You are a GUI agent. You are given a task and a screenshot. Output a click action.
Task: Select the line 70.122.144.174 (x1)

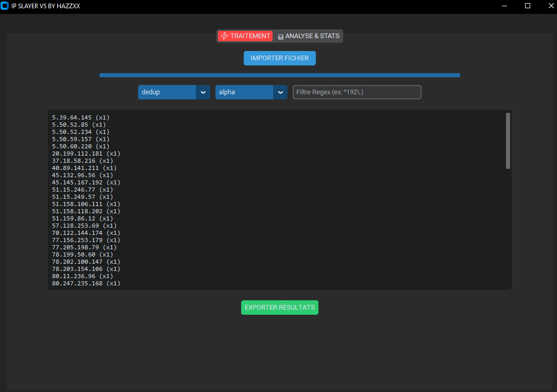[x=86, y=233]
